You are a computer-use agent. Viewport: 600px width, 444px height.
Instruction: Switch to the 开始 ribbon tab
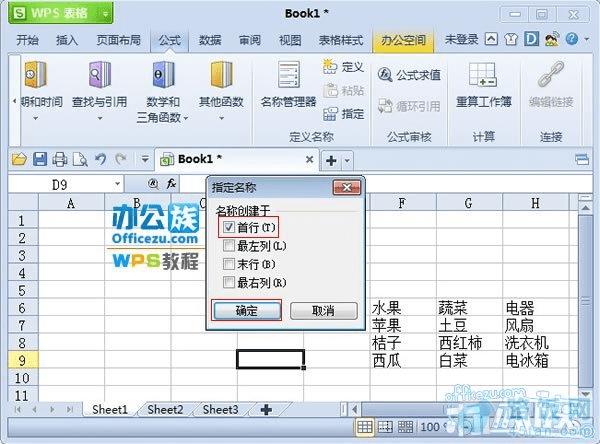coord(28,40)
